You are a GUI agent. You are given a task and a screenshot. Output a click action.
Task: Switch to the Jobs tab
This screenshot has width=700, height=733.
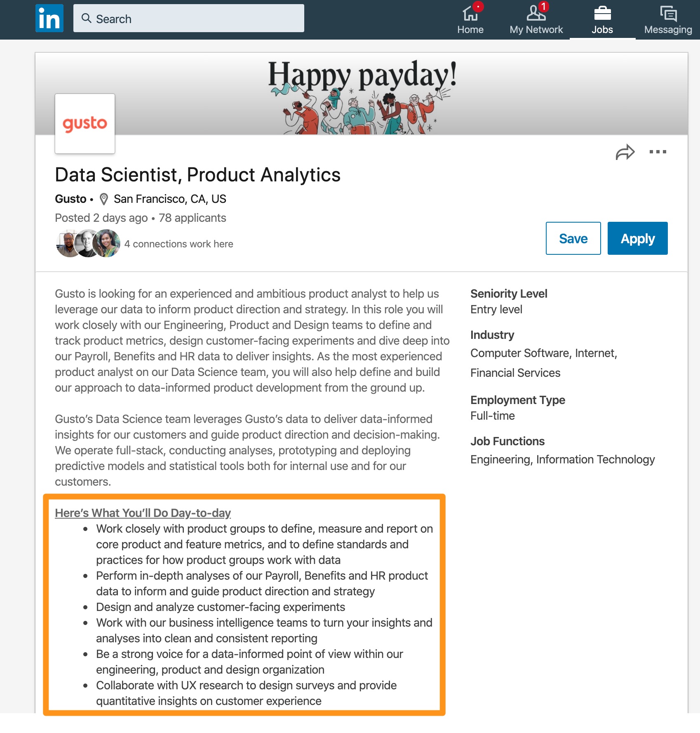point(602,20)
